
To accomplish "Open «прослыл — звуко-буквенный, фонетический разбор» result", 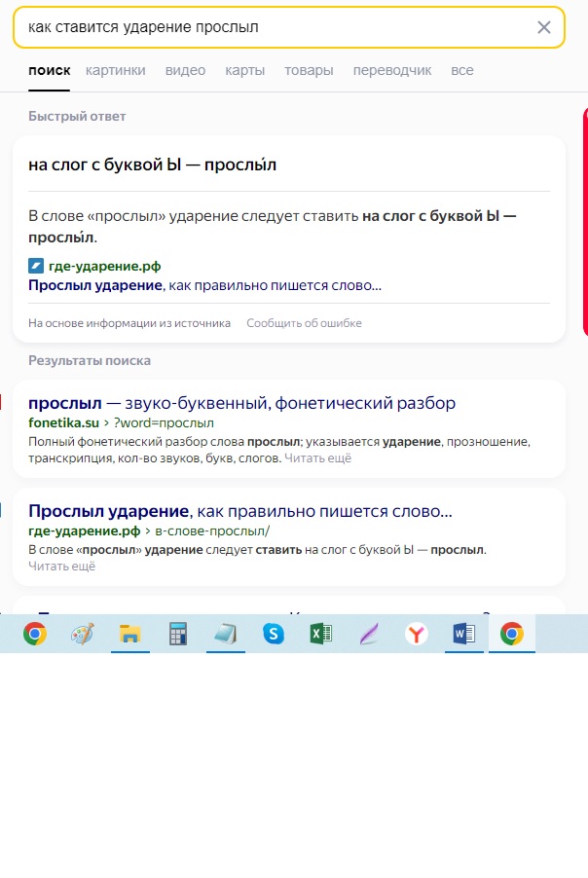I will click(x=242, y=403).
